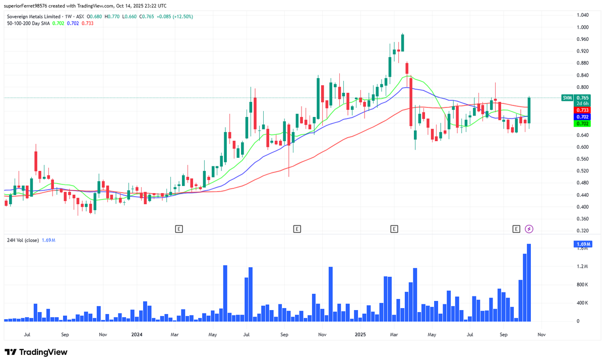605x364 pixels.
Task: Click the earnings 'E' marker near November
Action: click(297, 228)
